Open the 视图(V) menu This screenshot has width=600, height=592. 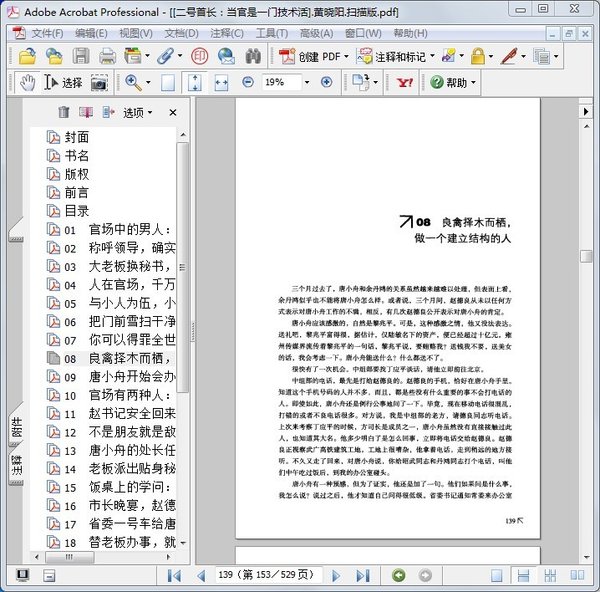coord(136,33)
